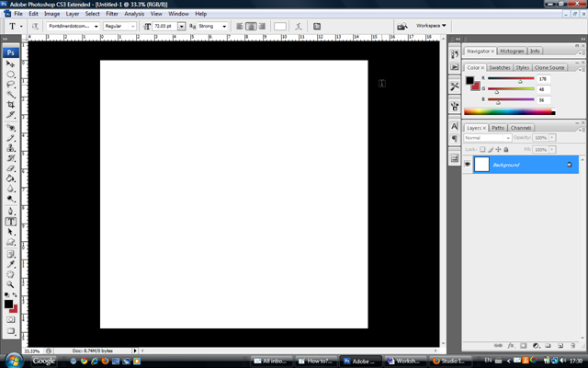Open the Actions panel dock icon
Screen dimensions: 588x368
click(x=455, y=67)
